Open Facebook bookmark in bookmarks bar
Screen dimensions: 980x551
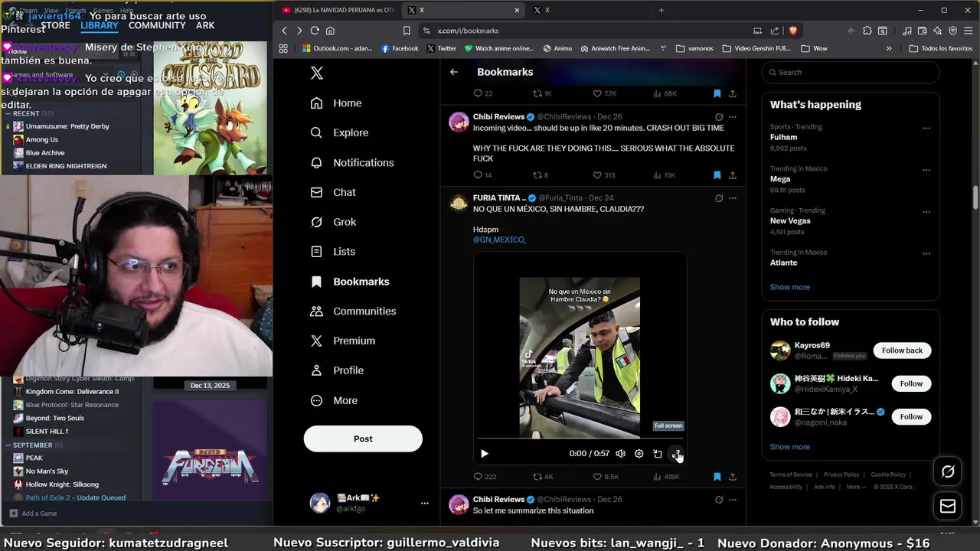(400, 48)
